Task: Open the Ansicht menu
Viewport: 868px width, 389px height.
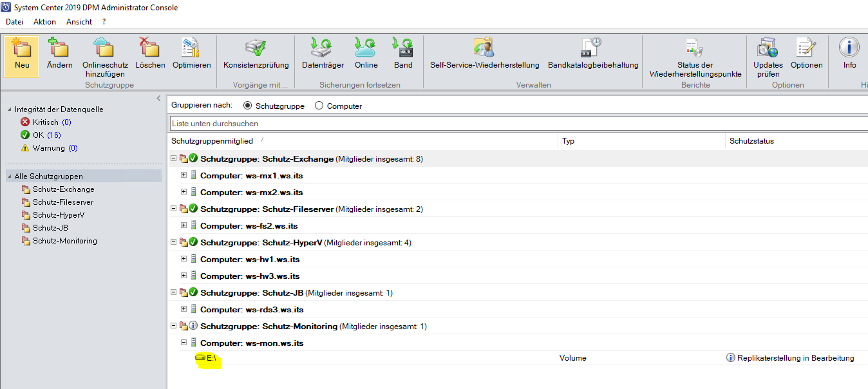Action: point(79,21)
